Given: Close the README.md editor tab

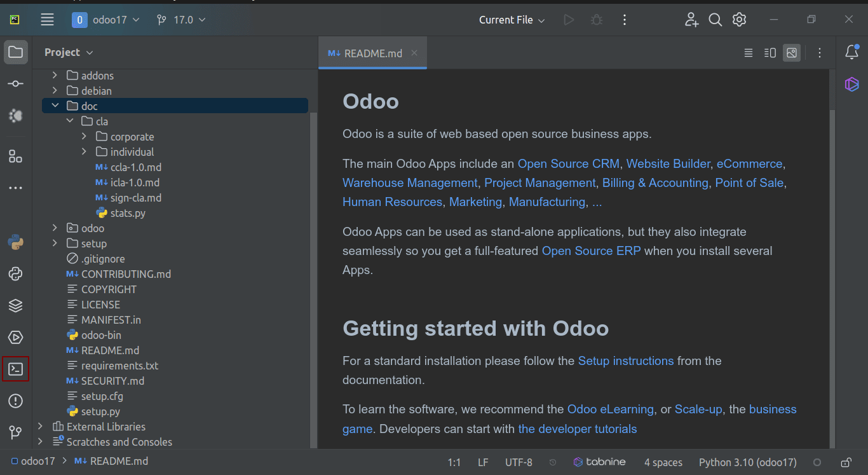Looking at the screenshot, I should (414, 53).
